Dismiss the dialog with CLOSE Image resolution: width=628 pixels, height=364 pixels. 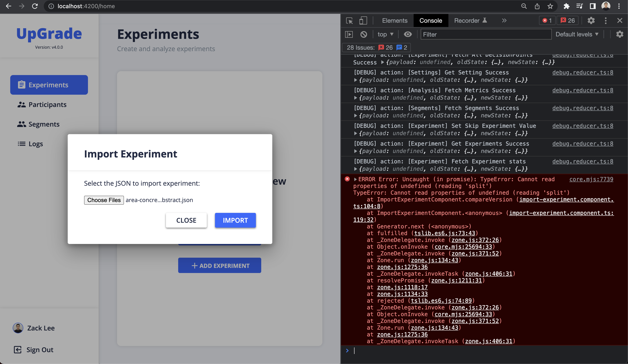coord(186,220)
